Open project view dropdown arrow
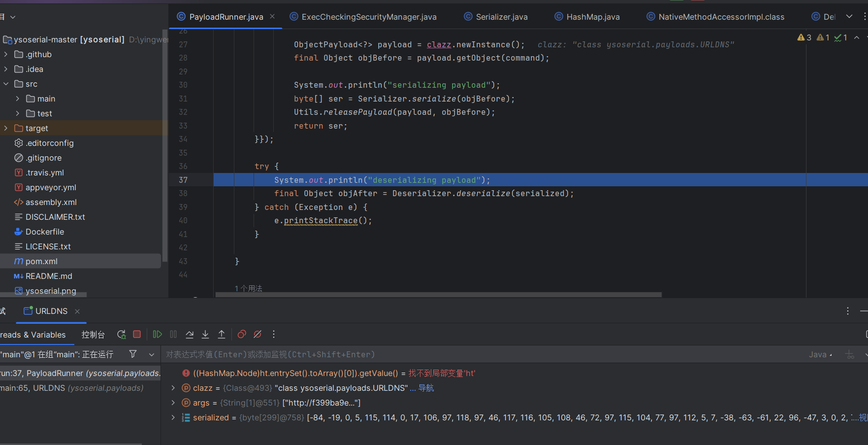Image resolution: width=868 pixels, height=445 pixels. point(13,17)
